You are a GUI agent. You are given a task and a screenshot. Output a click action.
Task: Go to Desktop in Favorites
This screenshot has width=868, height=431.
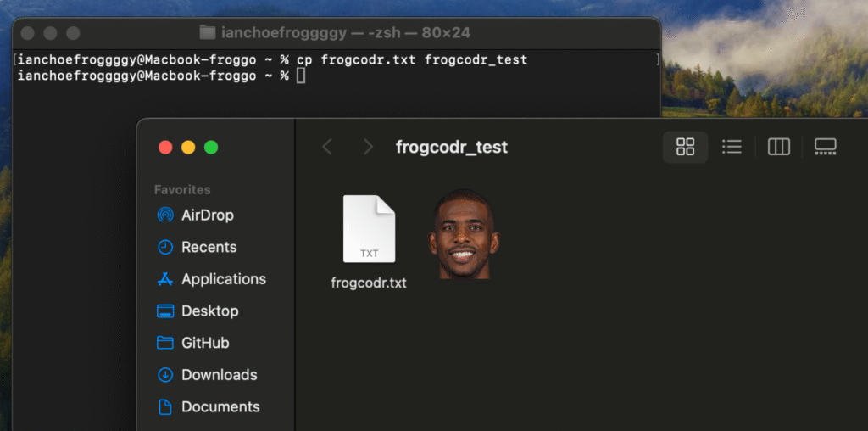point(209,311)
